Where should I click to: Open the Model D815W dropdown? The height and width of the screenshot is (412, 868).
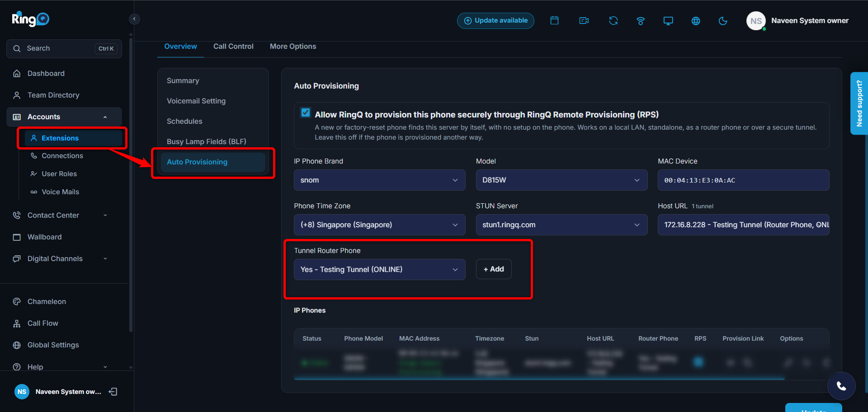(561, 180)
